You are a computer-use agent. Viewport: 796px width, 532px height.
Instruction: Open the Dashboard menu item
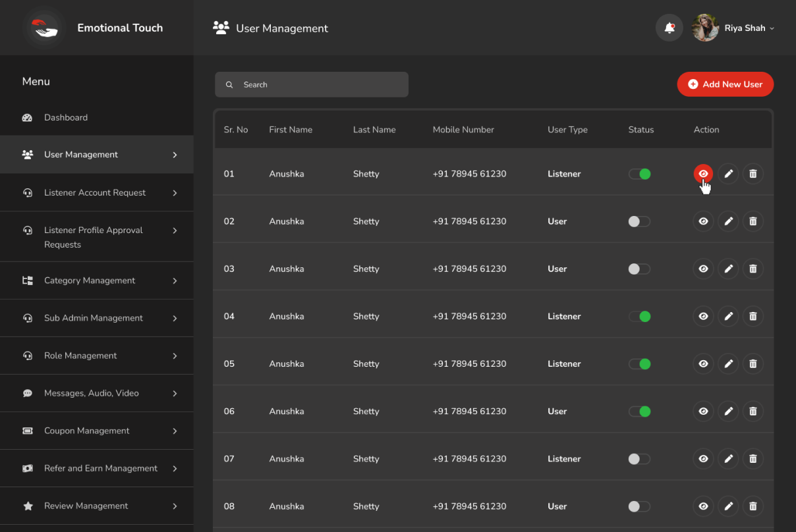[66, 118]
